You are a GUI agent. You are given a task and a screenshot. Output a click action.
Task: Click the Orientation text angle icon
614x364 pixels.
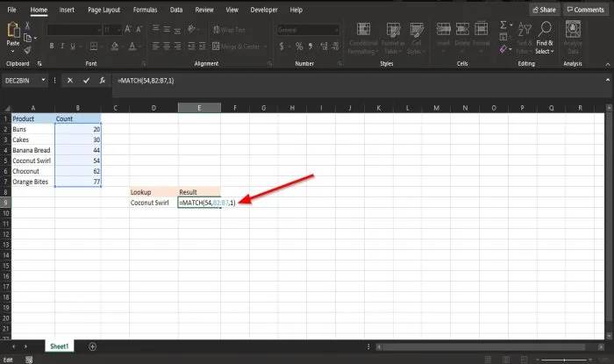(191, 29)
